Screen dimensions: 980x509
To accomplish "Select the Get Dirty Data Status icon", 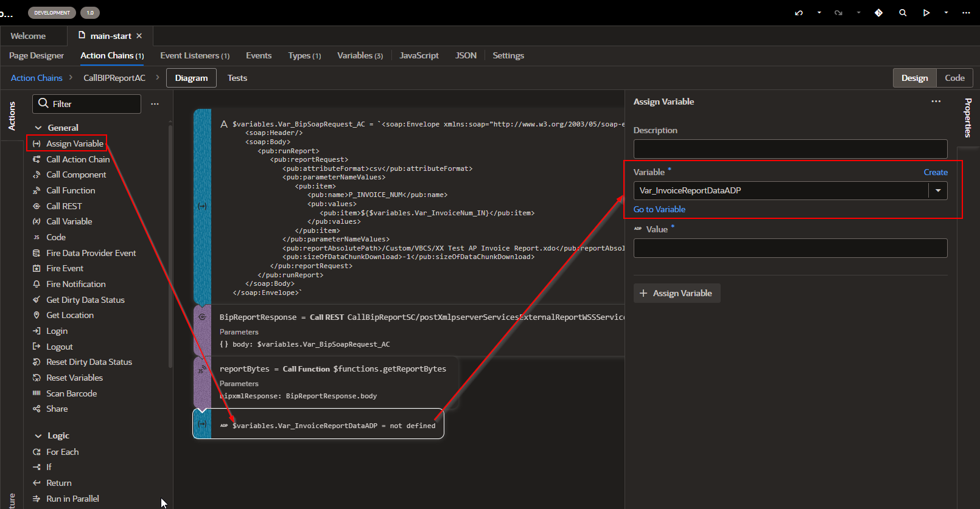I will click(x=37, y=300).
